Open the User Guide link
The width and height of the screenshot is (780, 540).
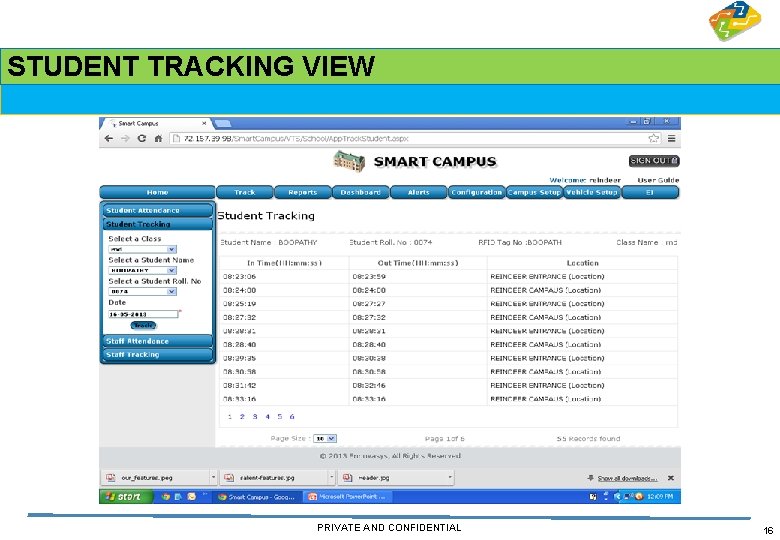click(x=658, y=180)
